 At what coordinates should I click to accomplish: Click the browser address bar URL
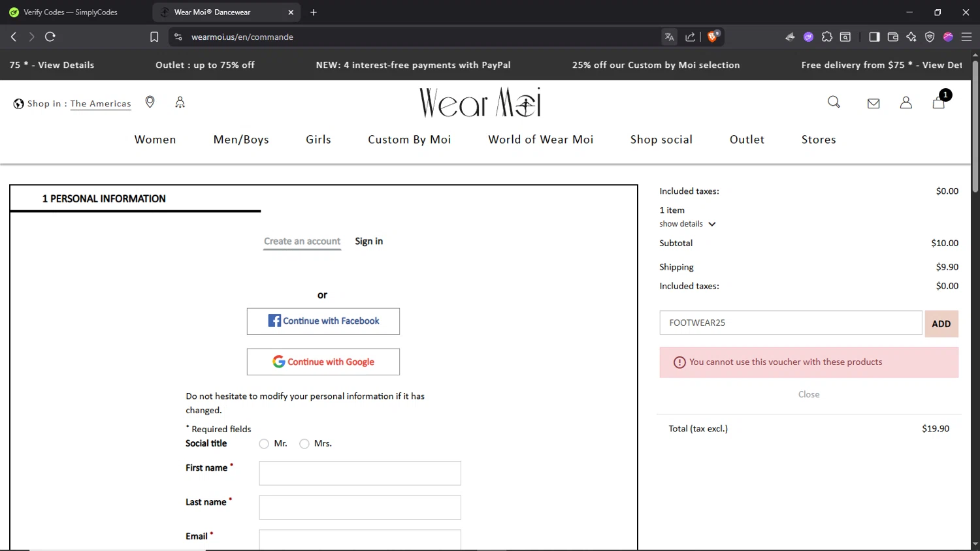pos(242,37)
